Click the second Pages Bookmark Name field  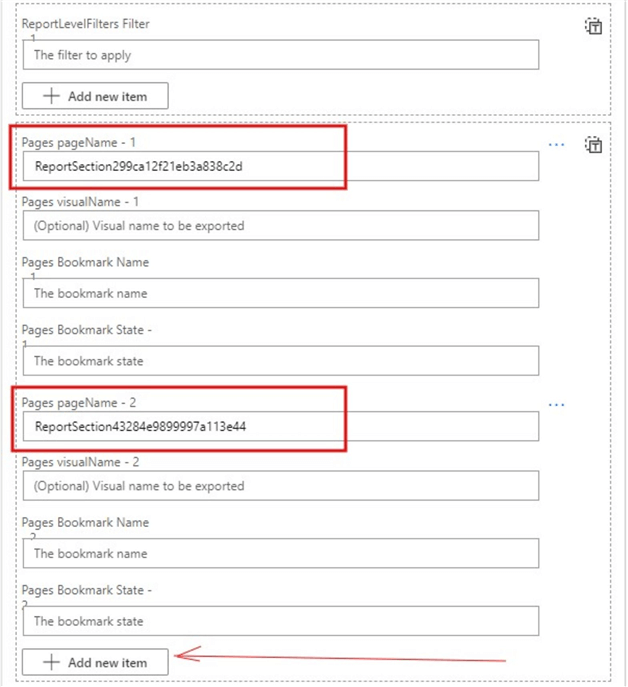coord(280,553)
